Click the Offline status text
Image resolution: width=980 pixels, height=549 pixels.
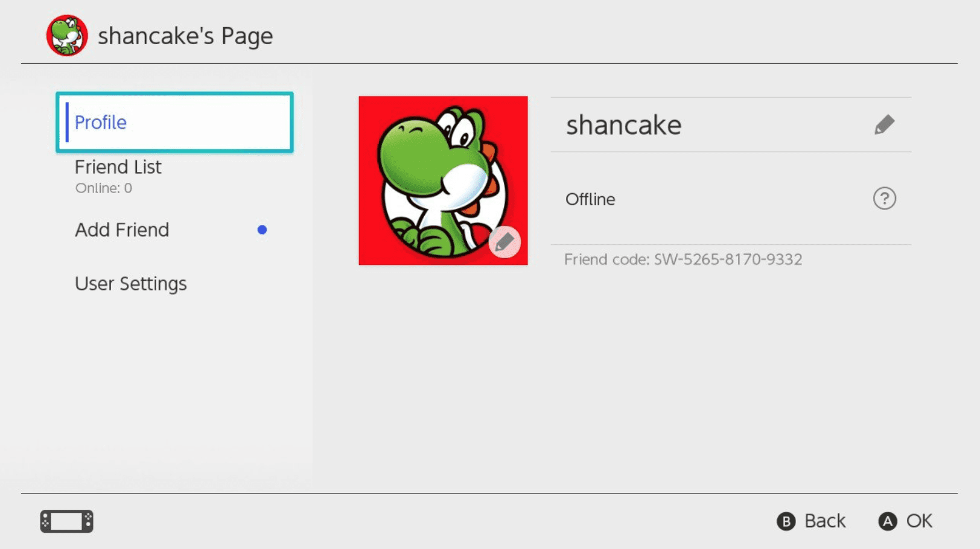point(590,199)
